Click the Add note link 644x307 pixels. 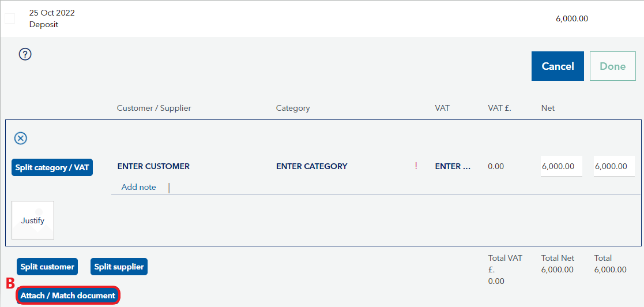click(x=139, y=187)
